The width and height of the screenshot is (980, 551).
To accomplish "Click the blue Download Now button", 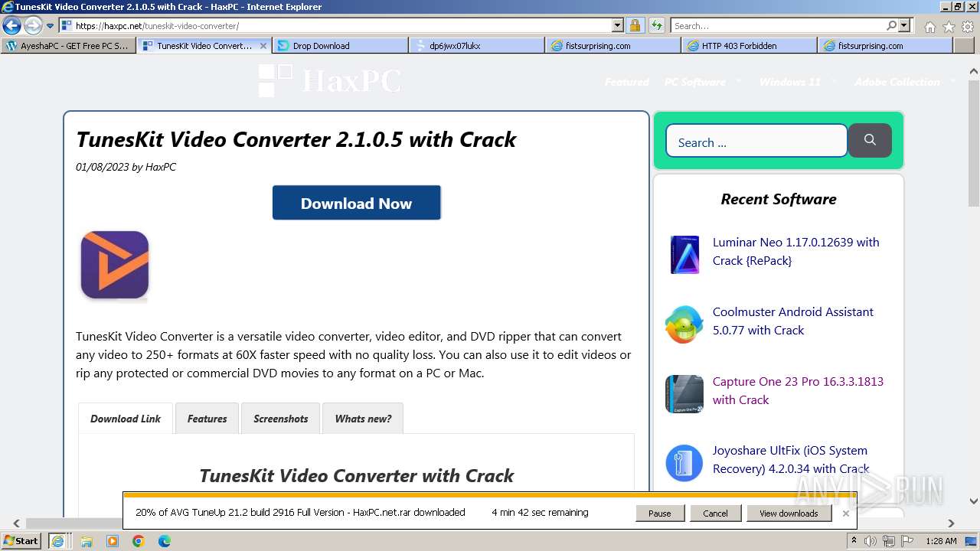I will (357, 203).
